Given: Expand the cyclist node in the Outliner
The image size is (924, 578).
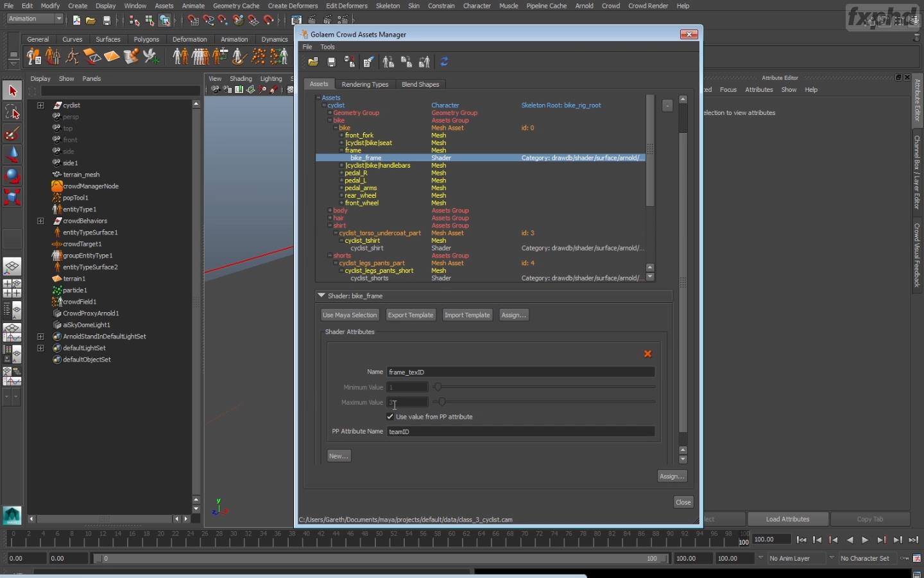Looking at the screenshot, I should tap(40, 105).
